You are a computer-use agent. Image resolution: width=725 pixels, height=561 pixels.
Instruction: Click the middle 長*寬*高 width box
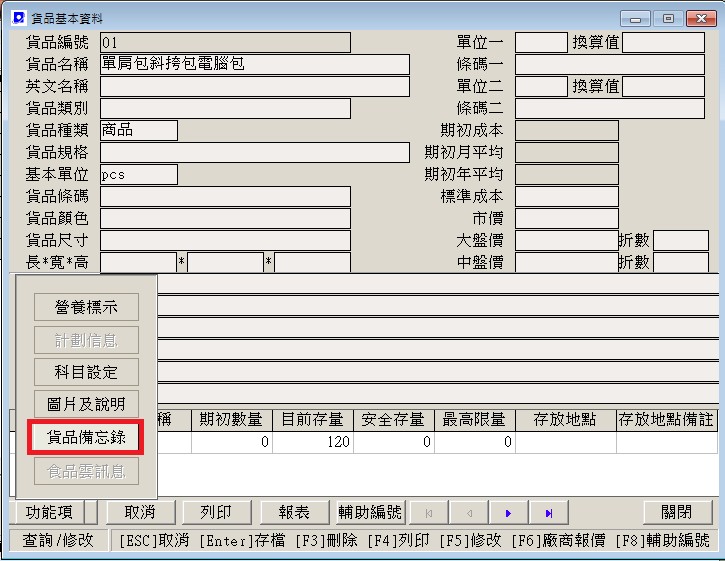225,262
